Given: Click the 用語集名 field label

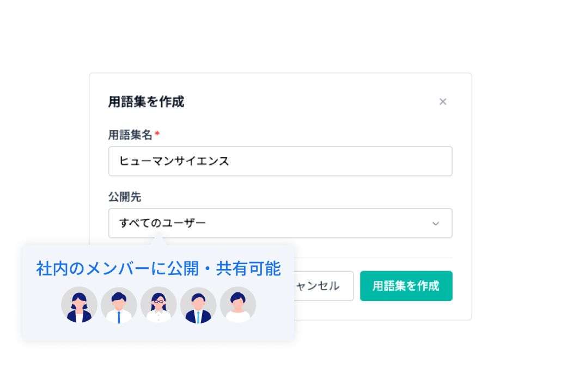Looking at the screenshot, I should 130,135.
